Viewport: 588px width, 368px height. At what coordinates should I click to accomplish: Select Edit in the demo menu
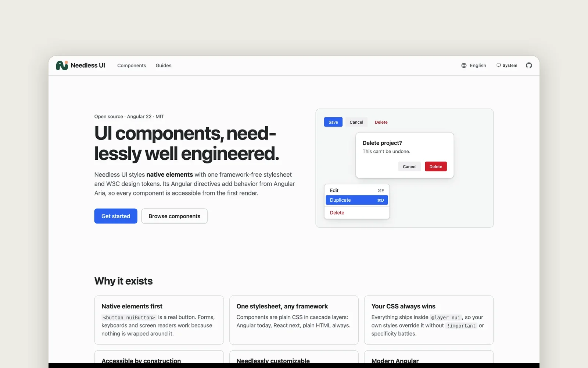point(356,190)
